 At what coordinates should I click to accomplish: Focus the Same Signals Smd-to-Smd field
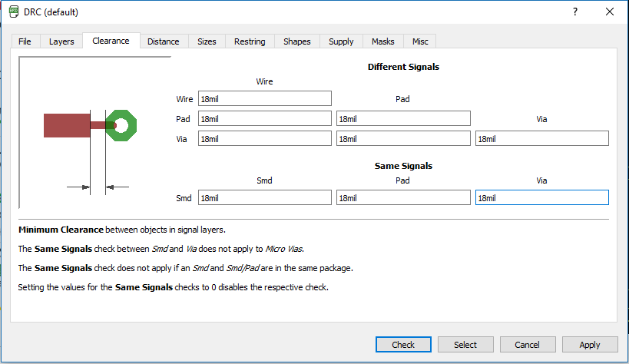pyautogui.click(x=265, y=198)
